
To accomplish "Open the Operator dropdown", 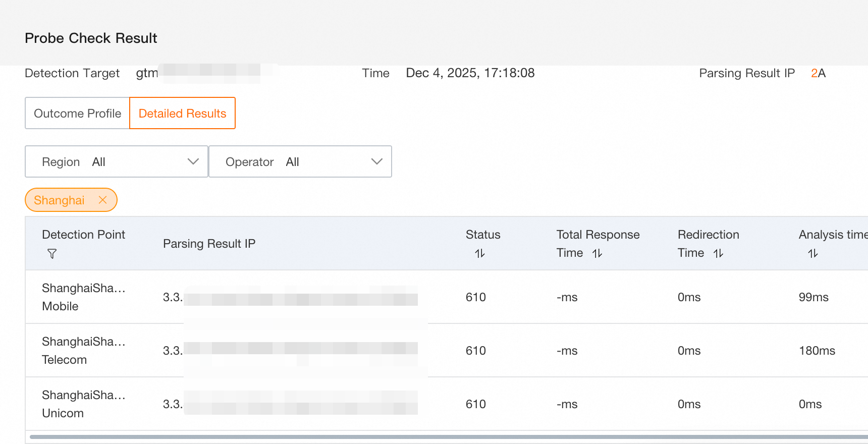I will coord(300,161).
